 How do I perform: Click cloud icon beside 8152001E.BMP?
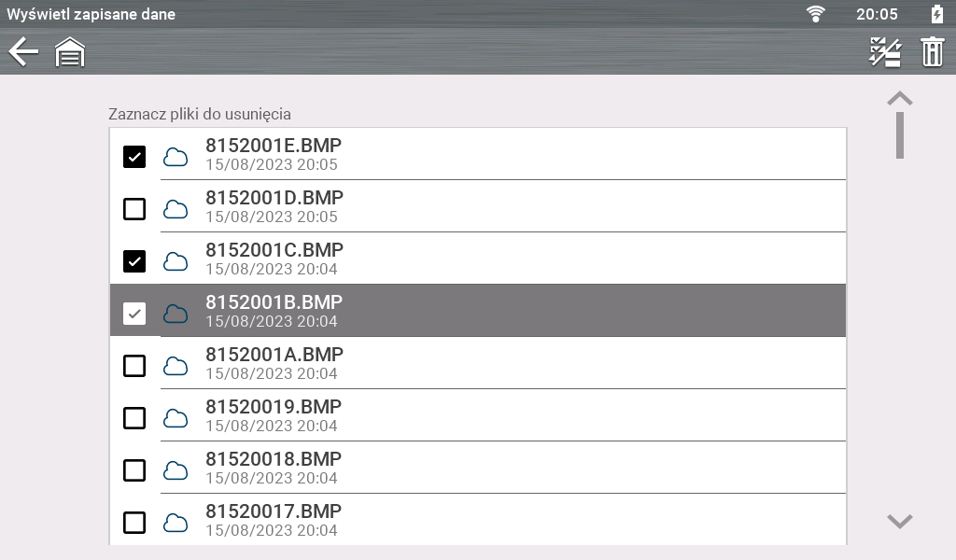tap(176, 157)
